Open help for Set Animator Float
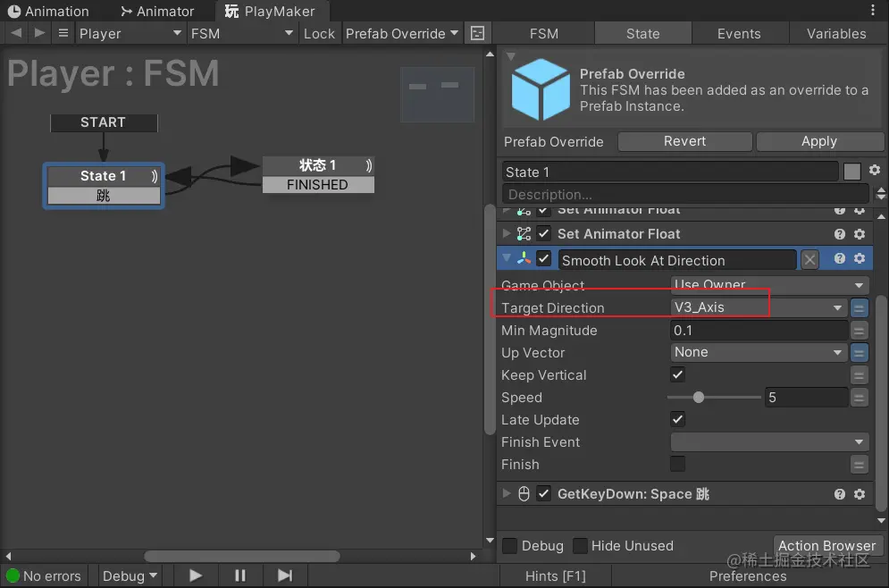The height and width of the screenshot is (588, 889). coord(840,234)
